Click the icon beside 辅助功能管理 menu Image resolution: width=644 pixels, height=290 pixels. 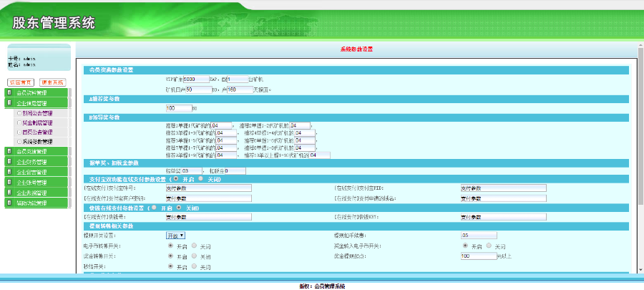9,203
